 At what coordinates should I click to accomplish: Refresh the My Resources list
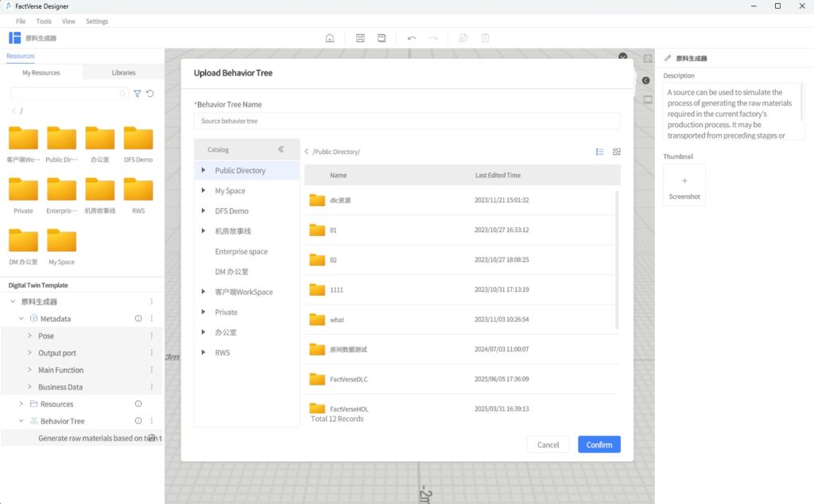150,94
